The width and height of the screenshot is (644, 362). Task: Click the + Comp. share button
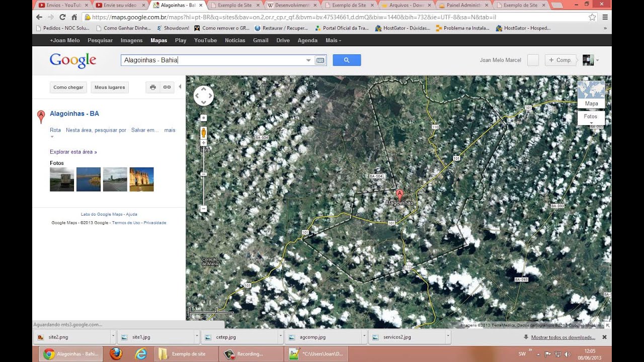[560, 60]
